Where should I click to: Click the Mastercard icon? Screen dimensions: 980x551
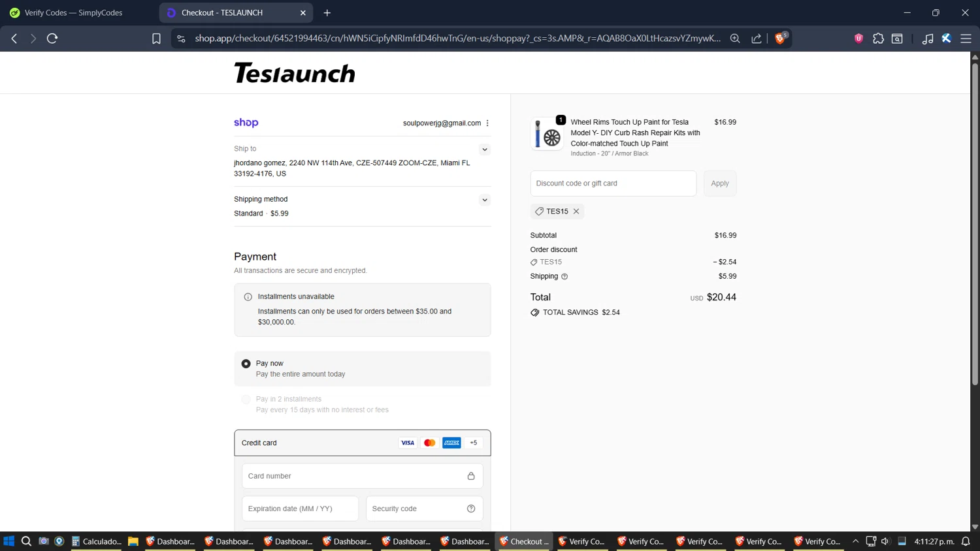click(x=429, y=443)
